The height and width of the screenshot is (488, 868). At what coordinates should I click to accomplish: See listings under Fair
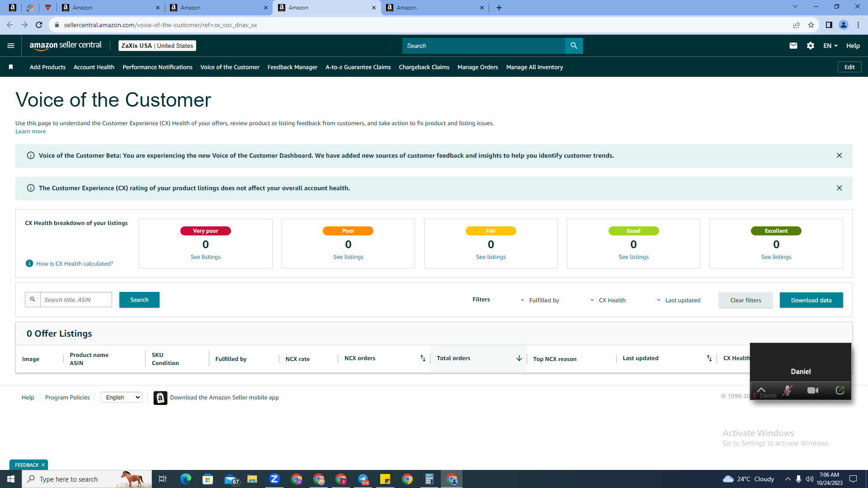pyautogui.click(x=491, y=257)
